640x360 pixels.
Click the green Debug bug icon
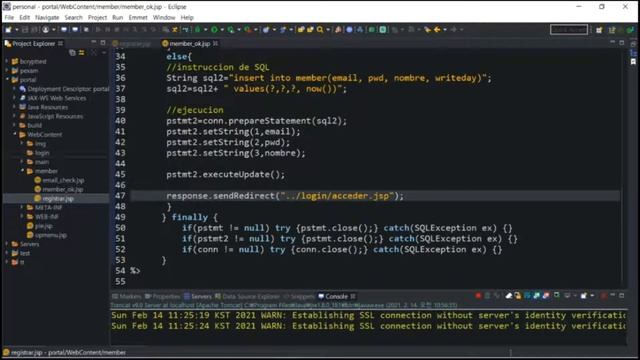point(198,29)
